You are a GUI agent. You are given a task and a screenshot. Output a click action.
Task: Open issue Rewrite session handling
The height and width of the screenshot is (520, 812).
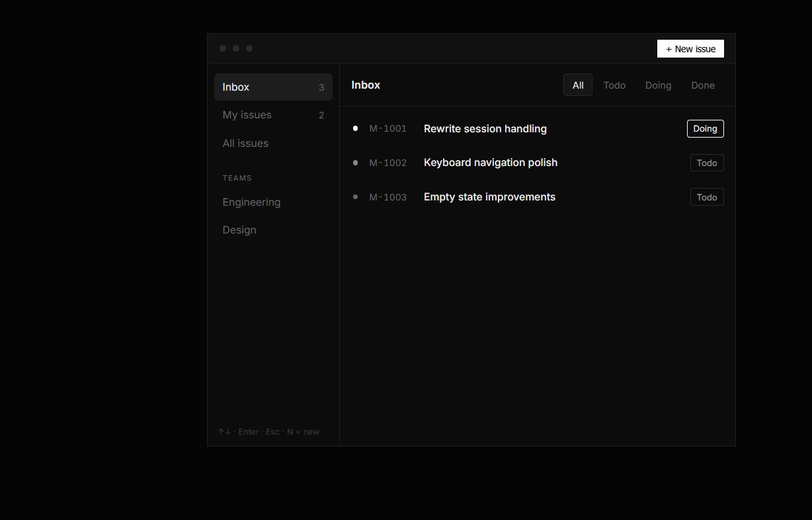click(x=485, y=128)
